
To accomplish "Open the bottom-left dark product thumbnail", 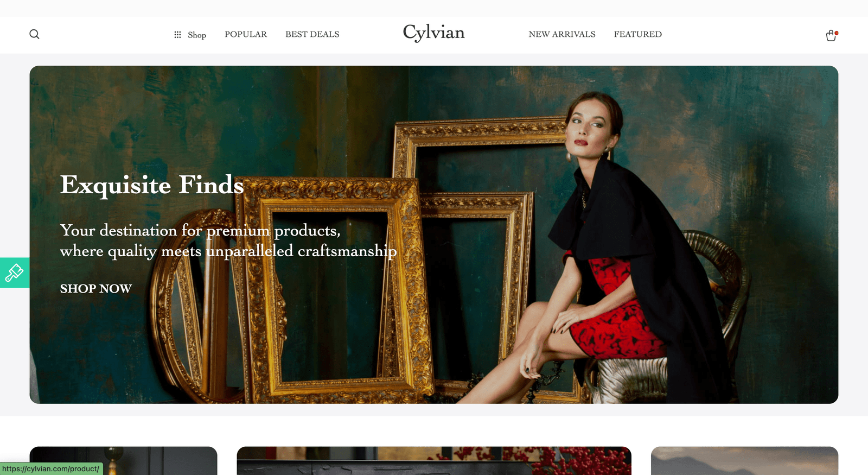I will [x=123, y=461].
